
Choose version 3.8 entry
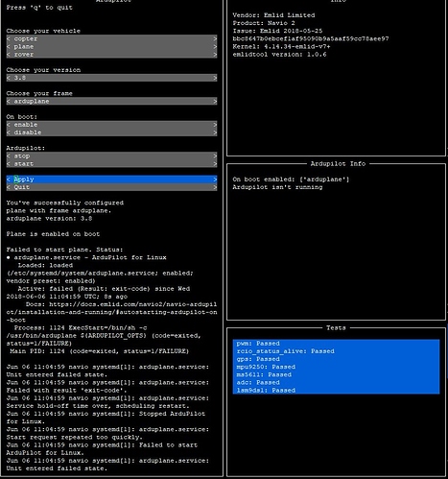click(111, 78)
